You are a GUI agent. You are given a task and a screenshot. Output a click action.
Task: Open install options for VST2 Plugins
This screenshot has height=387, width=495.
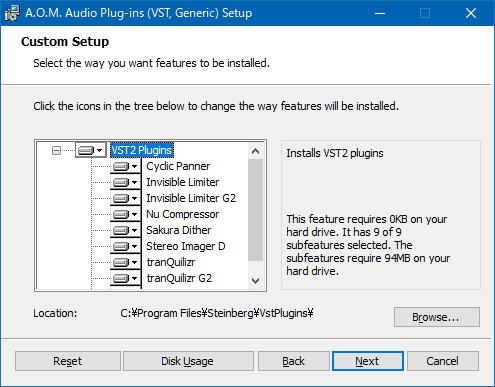[91, 151]
